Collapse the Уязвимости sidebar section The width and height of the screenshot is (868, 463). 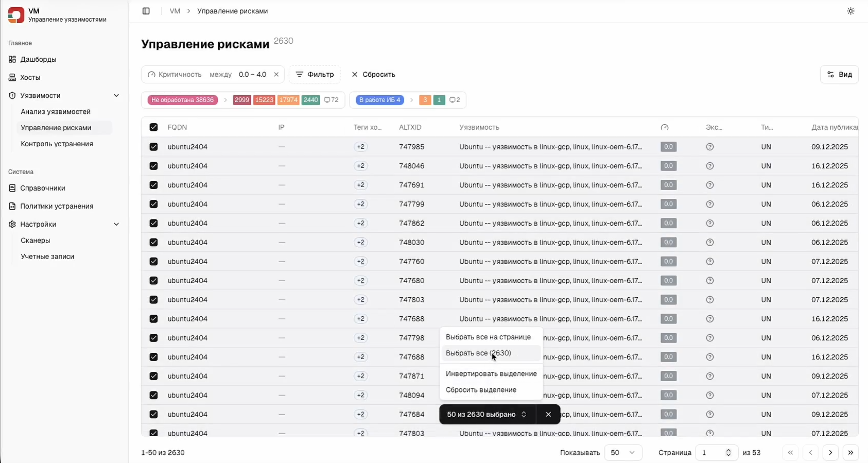click(x=116, y=96)
